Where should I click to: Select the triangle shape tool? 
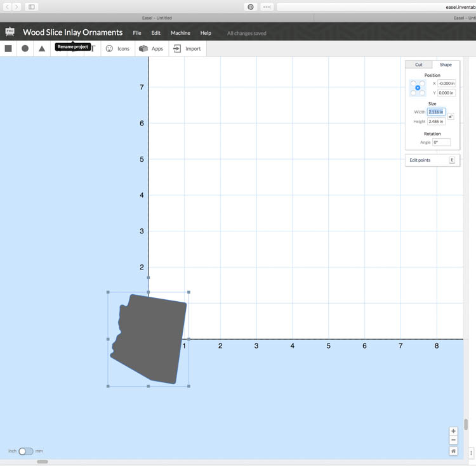click(42, 49)
